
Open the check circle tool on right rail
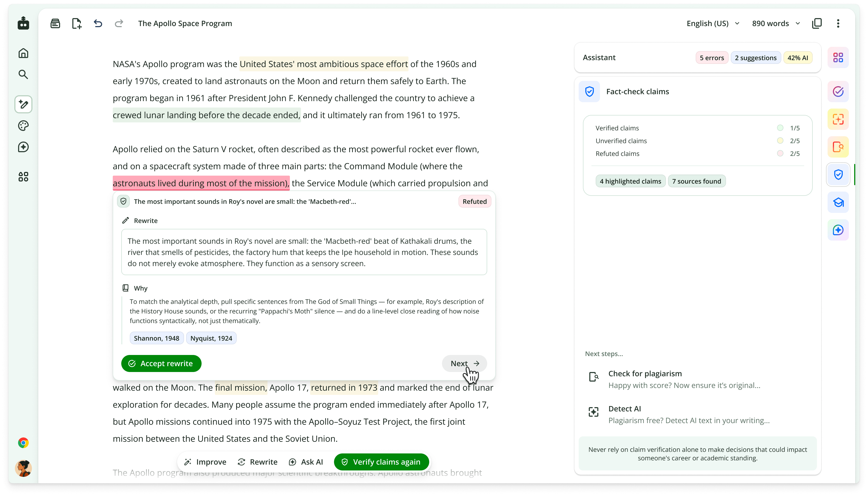point(838,92)
